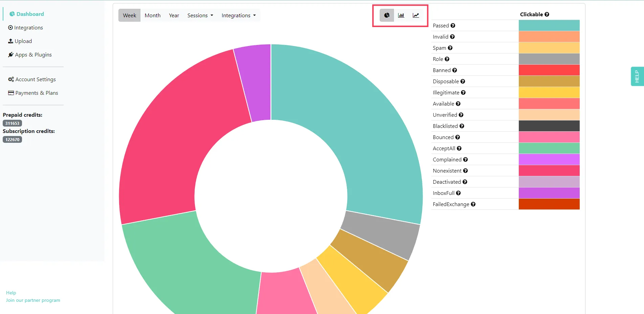Open the Sessions dropdown

click(x=200, y=15)
